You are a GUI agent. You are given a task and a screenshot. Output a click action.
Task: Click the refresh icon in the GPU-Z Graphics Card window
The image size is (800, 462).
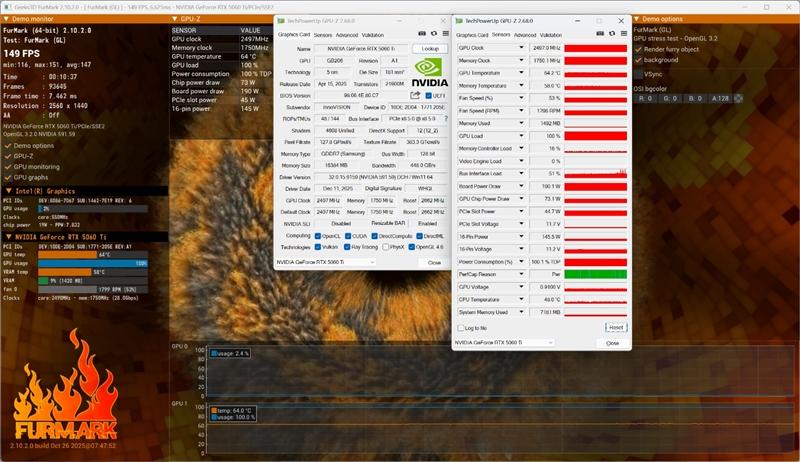coord(434,34)
